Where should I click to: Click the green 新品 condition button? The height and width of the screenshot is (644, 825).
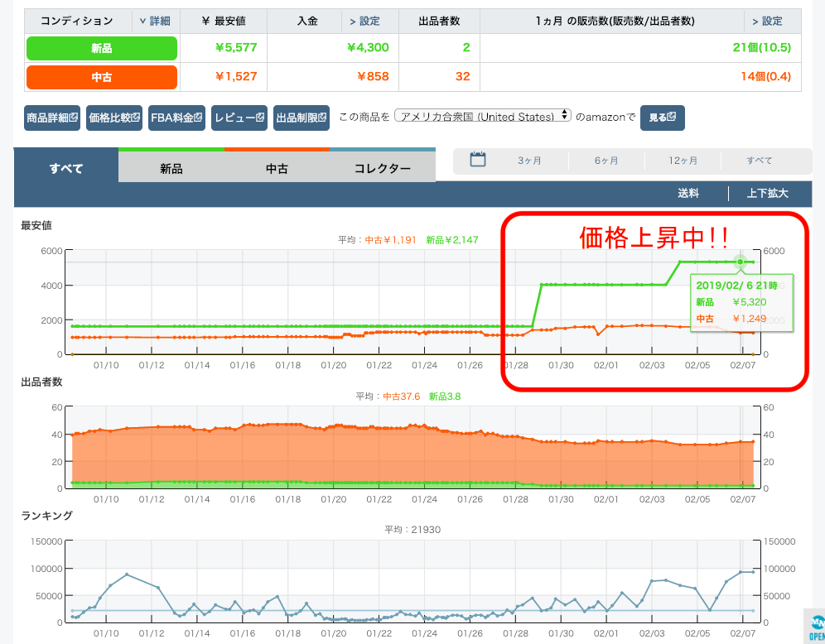102,48
